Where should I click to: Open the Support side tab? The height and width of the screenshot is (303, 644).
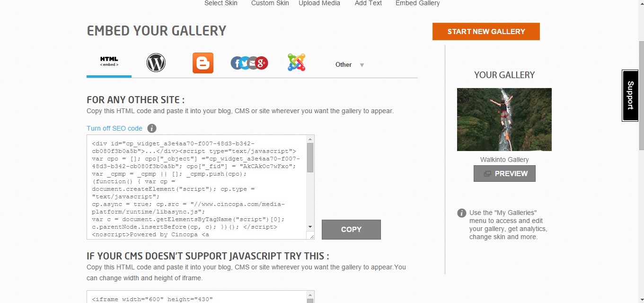pos(630,96)
